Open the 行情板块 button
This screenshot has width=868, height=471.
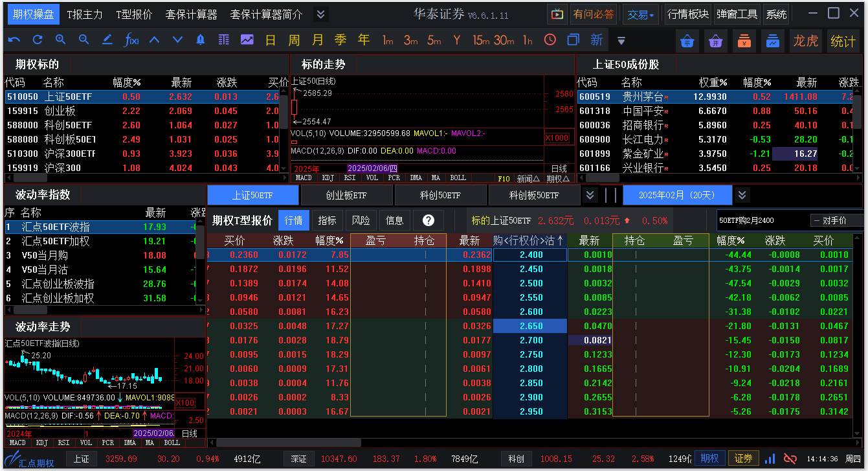688,14
